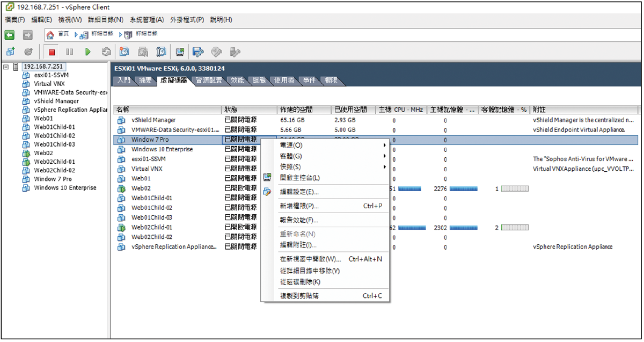Click the Reset circular arrow toolbar icon
The width and height of the screenshot is (644, 342).
[106, 52]
